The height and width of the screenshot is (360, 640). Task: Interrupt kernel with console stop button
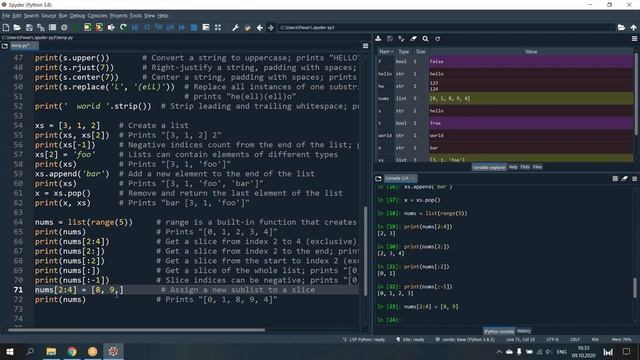[615, 178]
